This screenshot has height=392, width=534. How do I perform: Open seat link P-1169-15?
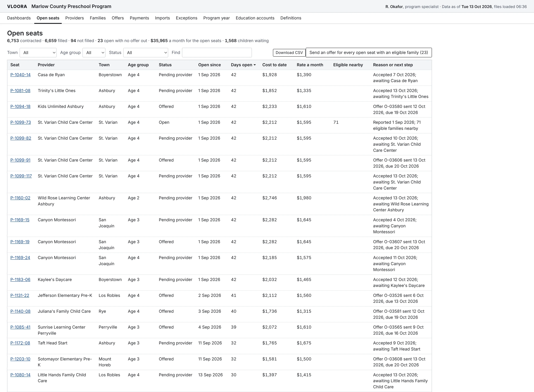pos(20,220)
